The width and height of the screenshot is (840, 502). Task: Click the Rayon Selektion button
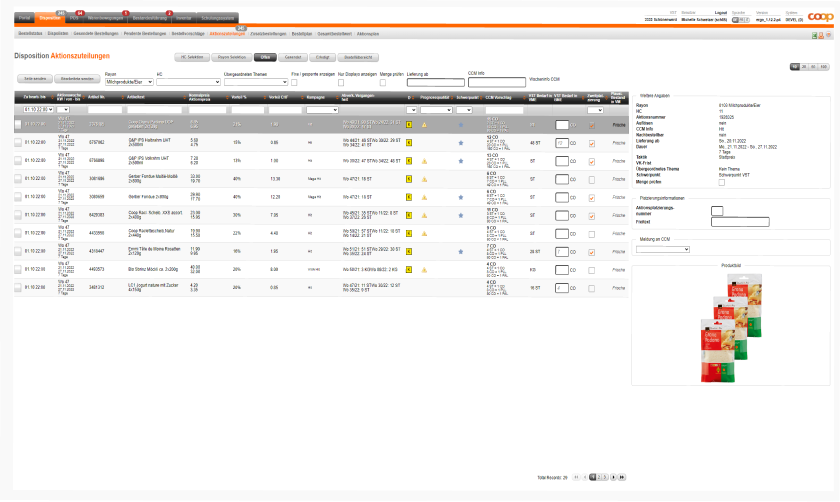231,57
